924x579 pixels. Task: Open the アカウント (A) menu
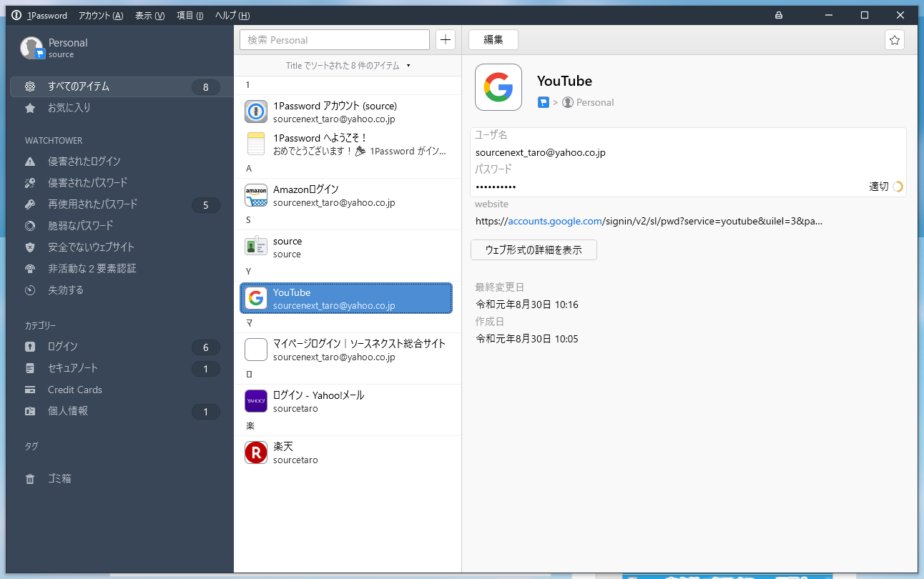coord(101,15)
